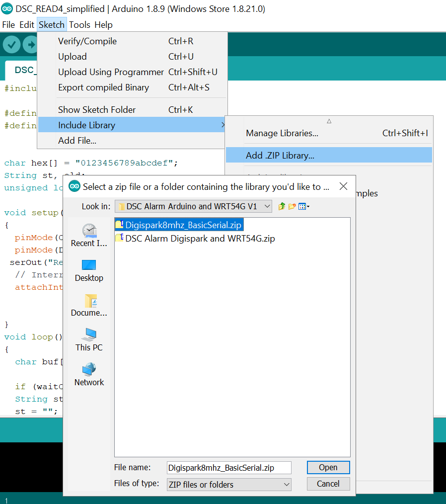446x504 pixels.
Task: Close the zip file selection dialog
Action: pos(343,186)
